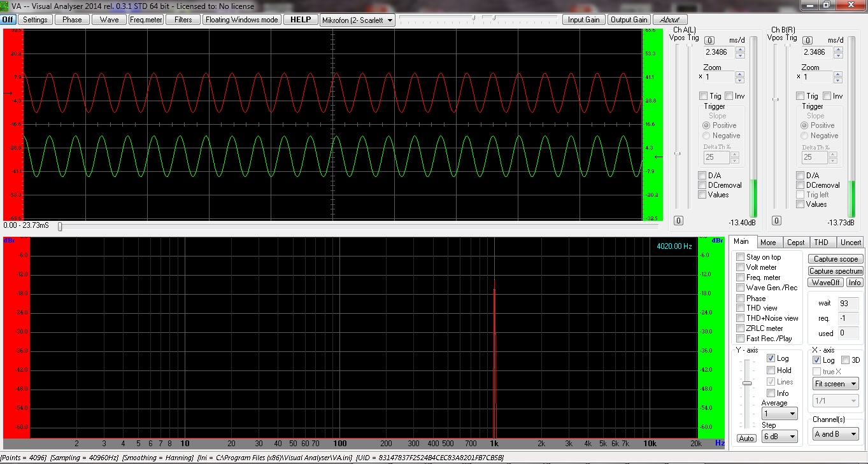Toggle the Y-axis Log checkbox
Screen dimensions: 868x464
[771, 358]
